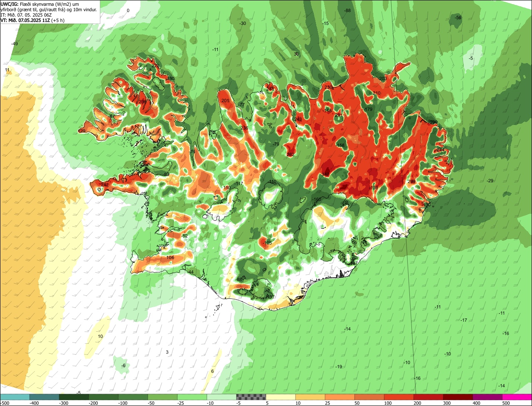Click the '262' flux value on map
The image size is (532, 406).
291,154
